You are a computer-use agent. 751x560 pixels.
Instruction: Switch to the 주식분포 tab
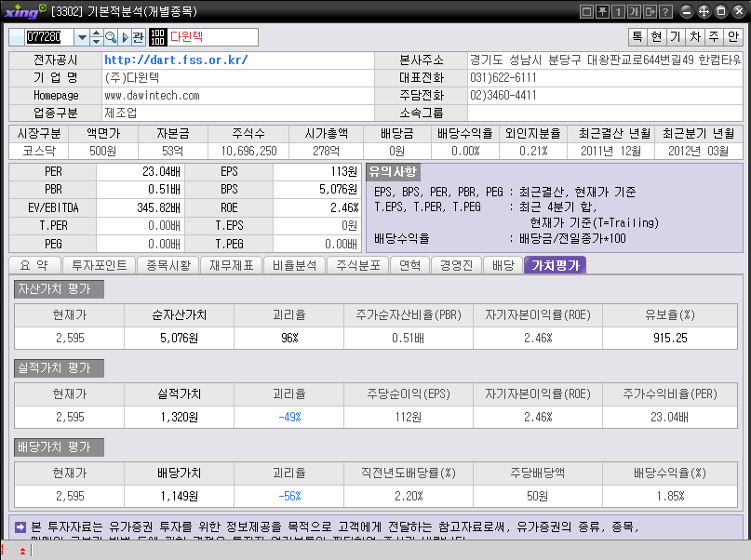(357, 265)
